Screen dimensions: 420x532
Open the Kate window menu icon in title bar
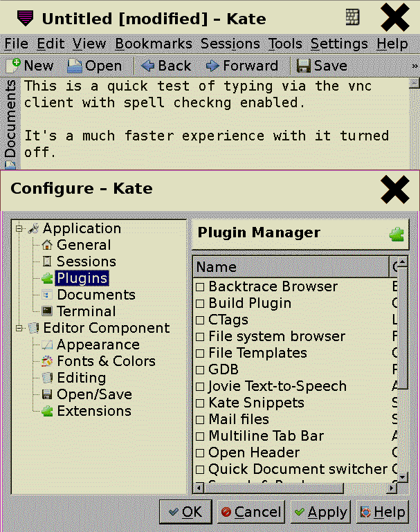[x=26, y=18]
